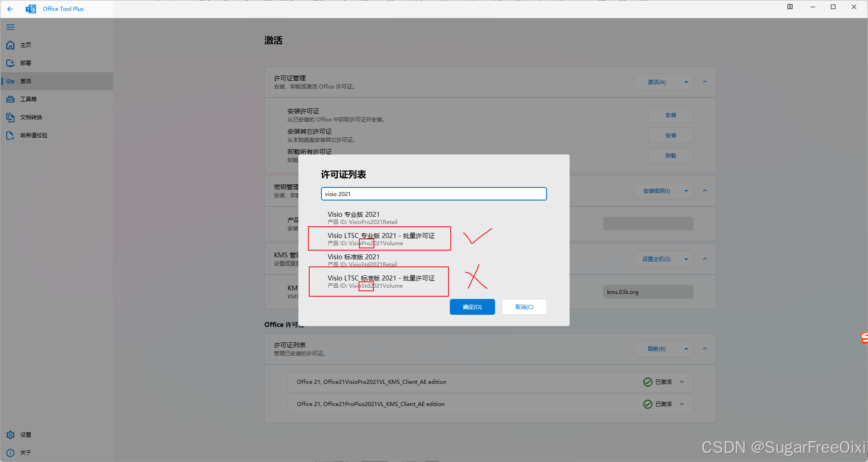
Task: Expand the VisioPro2021VL license entry
Action: pos(682,382)
